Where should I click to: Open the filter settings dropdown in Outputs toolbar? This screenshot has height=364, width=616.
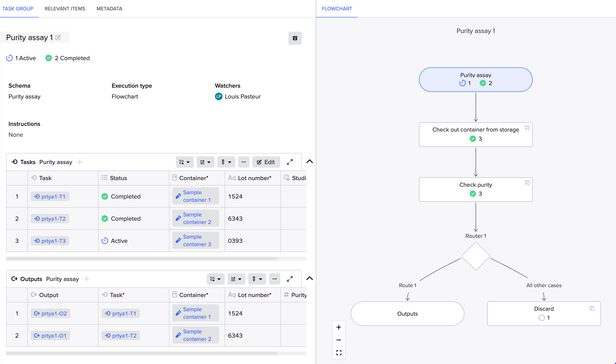[236, 279]
